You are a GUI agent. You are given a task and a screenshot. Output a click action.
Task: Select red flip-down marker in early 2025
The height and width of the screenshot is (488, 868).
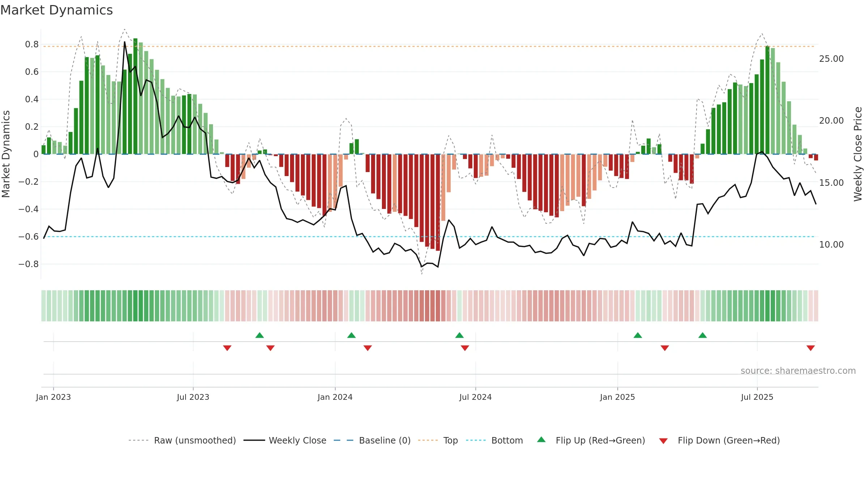[x=665, y=348]
